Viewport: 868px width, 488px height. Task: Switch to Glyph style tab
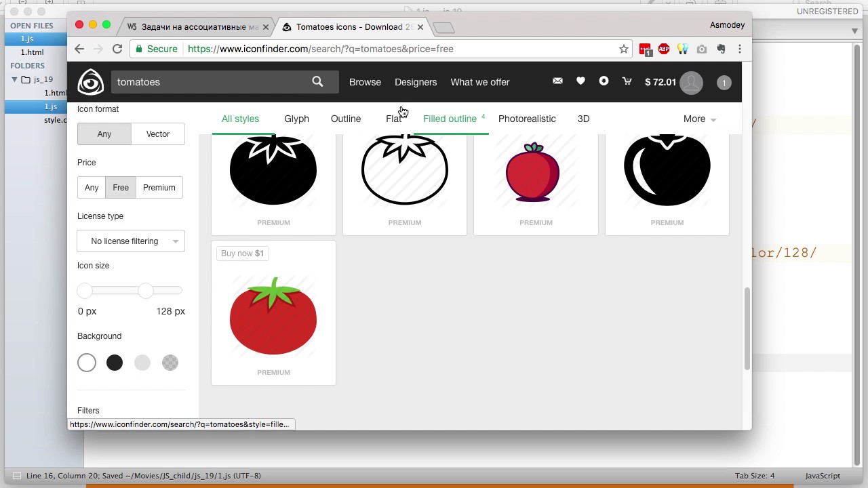(x=296, y=119)
